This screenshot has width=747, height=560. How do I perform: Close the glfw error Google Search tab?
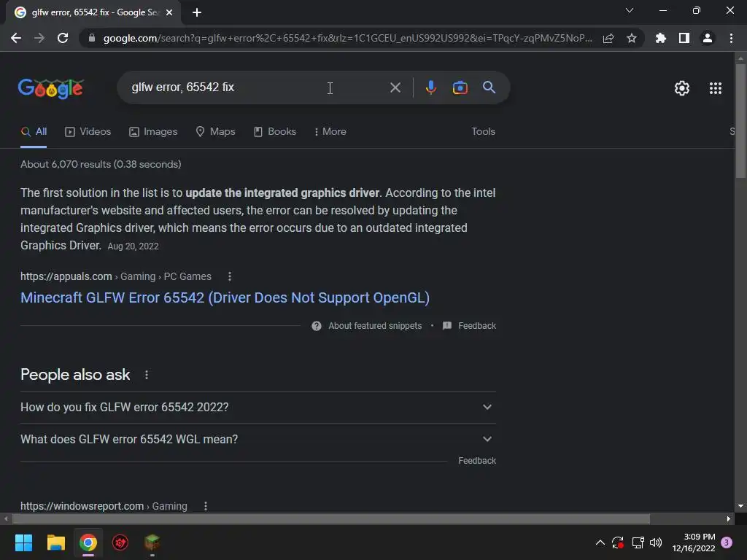pos(169,13)
